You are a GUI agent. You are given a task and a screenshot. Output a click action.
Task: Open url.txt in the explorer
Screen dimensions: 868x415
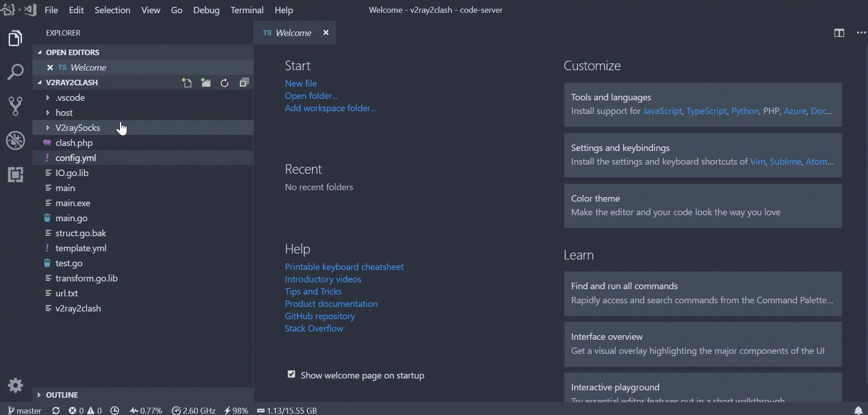point(143,293)
